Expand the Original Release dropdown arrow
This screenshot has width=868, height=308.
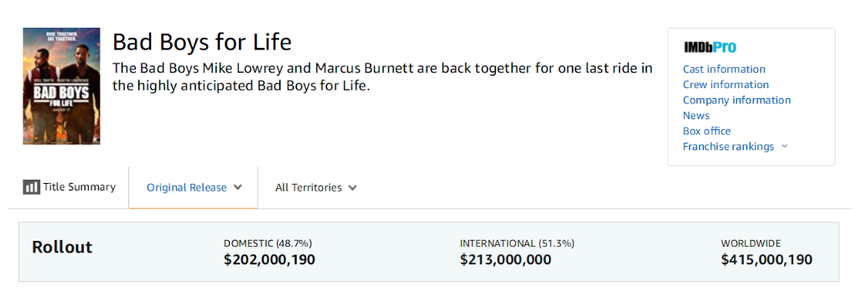(238, 187)
